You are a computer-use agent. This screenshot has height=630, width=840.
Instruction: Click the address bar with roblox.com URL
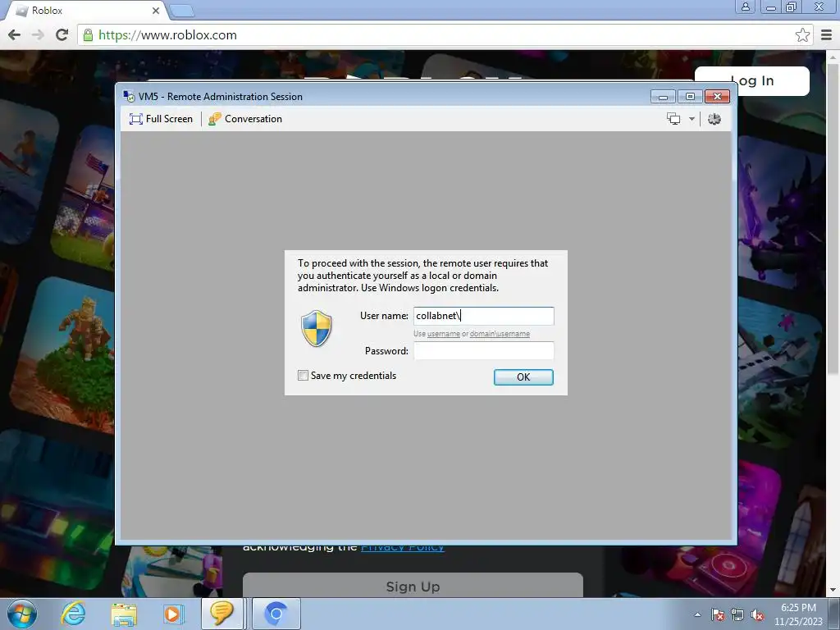pos(445,35)
